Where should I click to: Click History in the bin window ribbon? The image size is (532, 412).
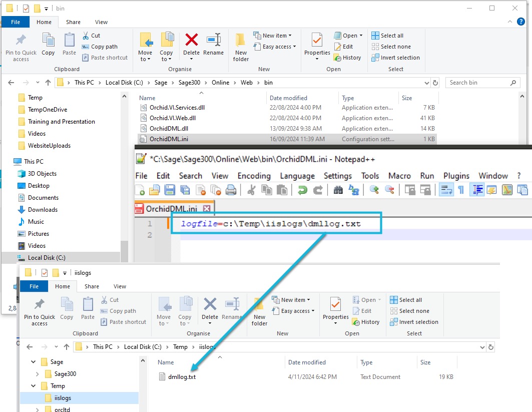[347, 58]
